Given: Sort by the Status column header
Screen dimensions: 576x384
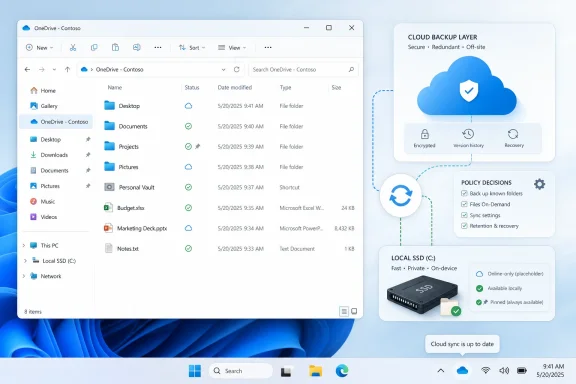Looking at the screenshot, I should coord(192,87).
